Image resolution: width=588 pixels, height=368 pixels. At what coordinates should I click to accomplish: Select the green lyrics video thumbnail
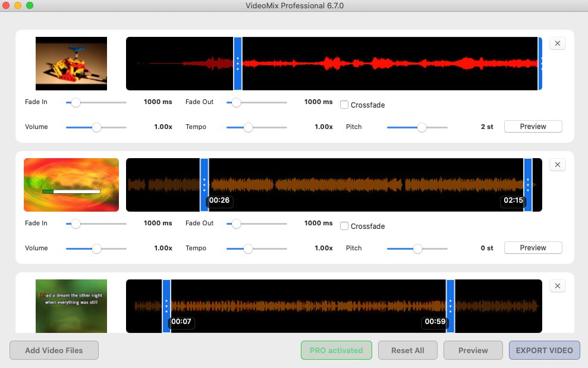71,306
